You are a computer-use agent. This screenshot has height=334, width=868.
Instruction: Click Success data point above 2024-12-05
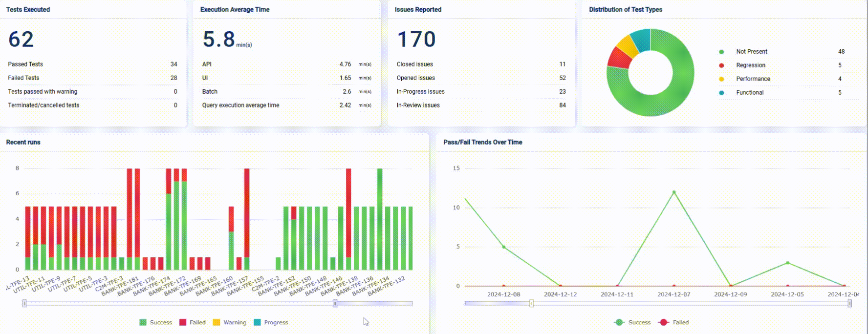(787, 263)
